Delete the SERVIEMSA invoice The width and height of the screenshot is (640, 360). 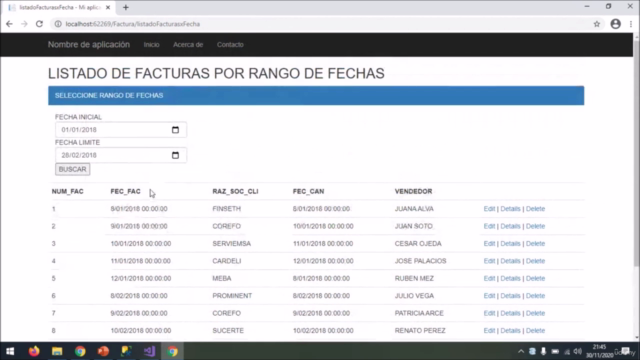coord(535,244)
